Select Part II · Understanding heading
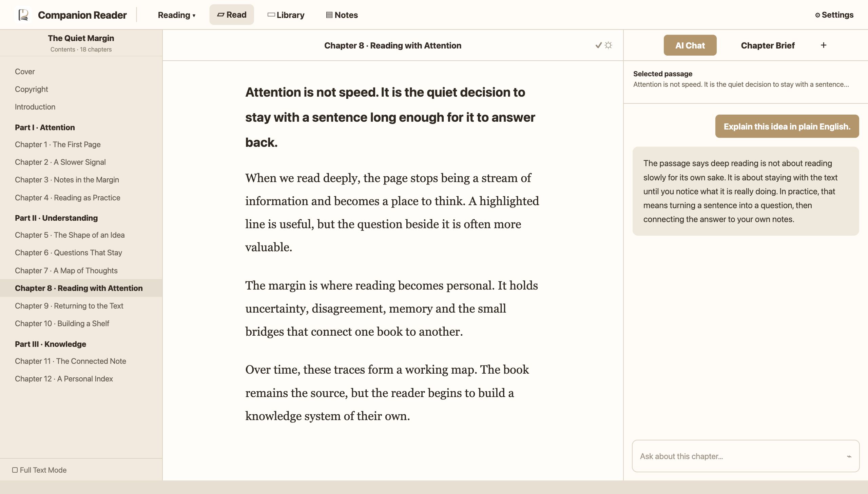 56,218
